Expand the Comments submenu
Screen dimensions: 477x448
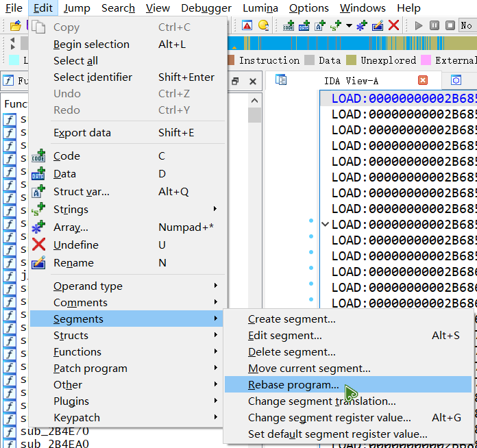coord(127,303)
